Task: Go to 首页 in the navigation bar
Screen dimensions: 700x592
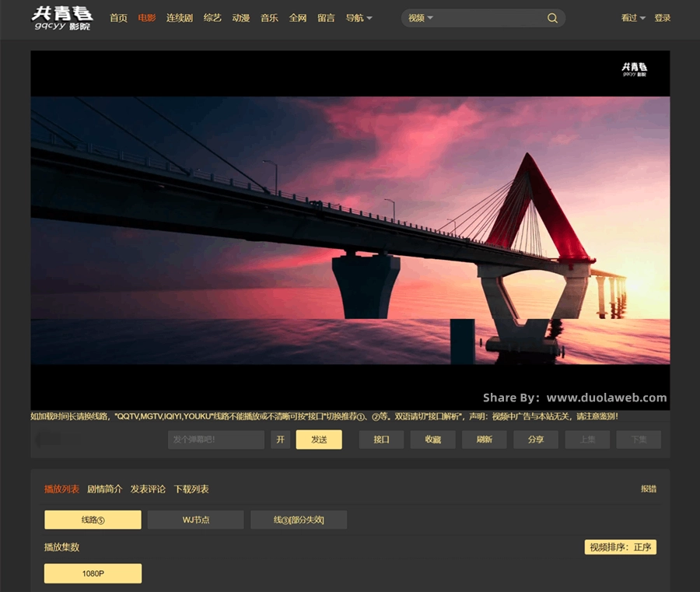Action: 119,18
